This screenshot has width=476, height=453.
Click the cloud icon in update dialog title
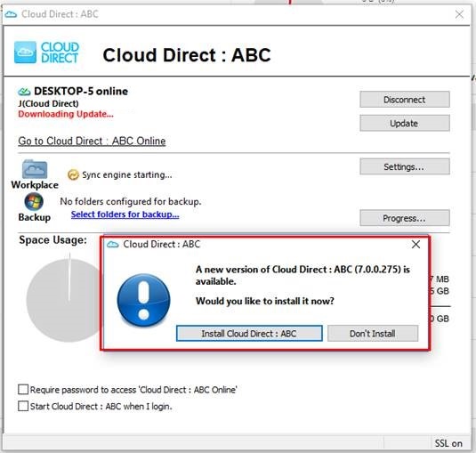pos(113,245)
